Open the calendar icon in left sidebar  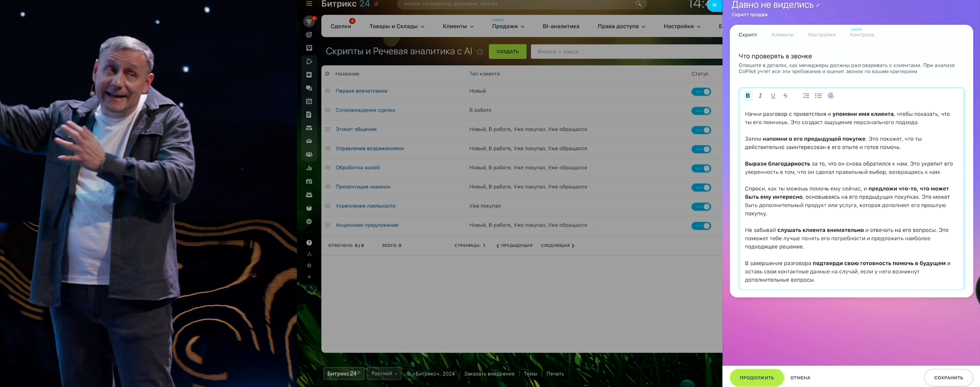click(x=309, y=101)
